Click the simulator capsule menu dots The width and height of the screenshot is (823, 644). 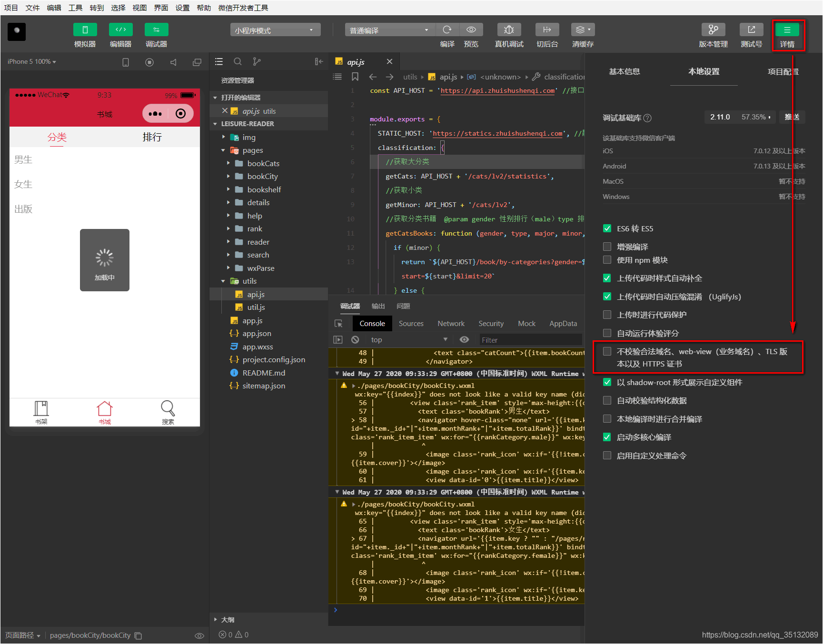[155, 114]
